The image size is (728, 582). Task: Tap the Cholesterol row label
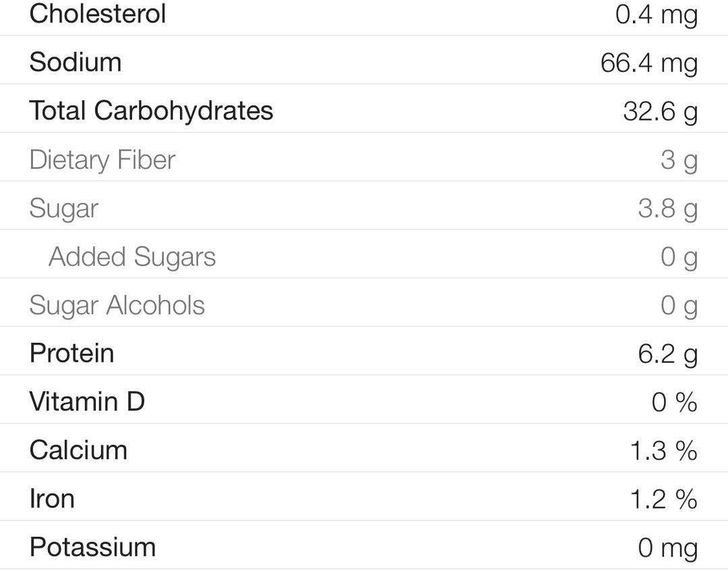point(98,13)
